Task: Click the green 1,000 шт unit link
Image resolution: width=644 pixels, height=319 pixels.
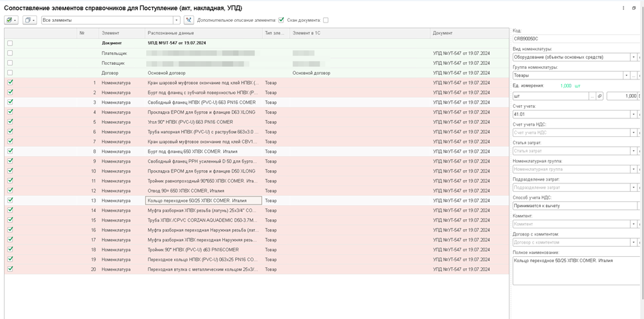Action: [x=571, y=86]
